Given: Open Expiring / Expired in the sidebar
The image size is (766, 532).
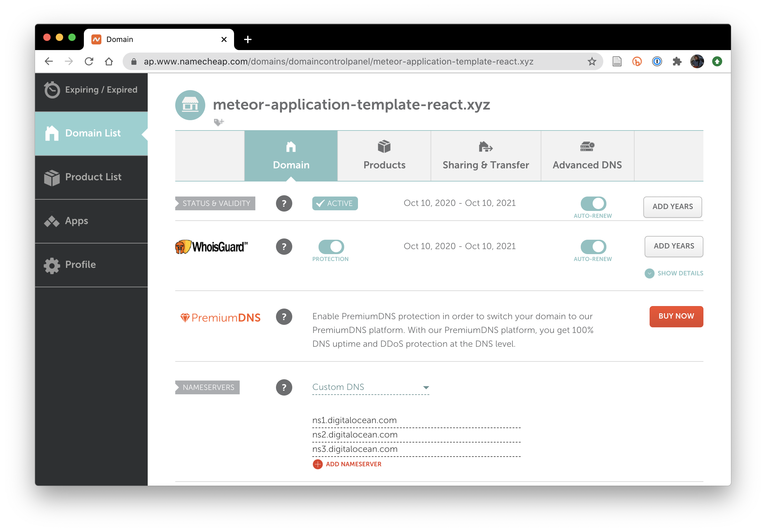Looking at the screenshot, I should pyautogui.click(x=91, y=90).
